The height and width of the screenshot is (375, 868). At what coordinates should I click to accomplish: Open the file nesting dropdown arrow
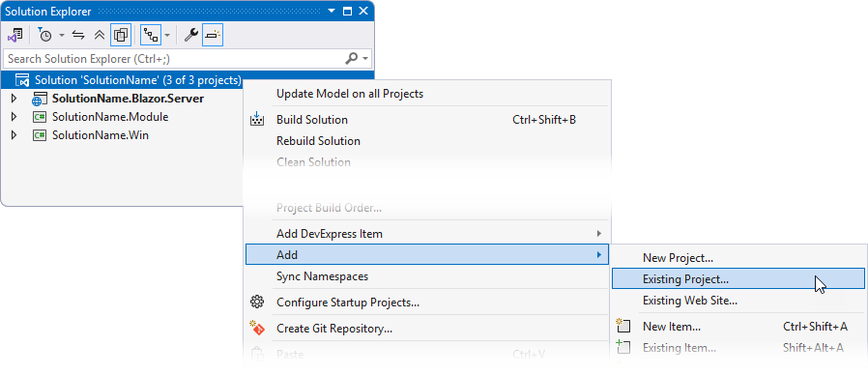point(167,36)
